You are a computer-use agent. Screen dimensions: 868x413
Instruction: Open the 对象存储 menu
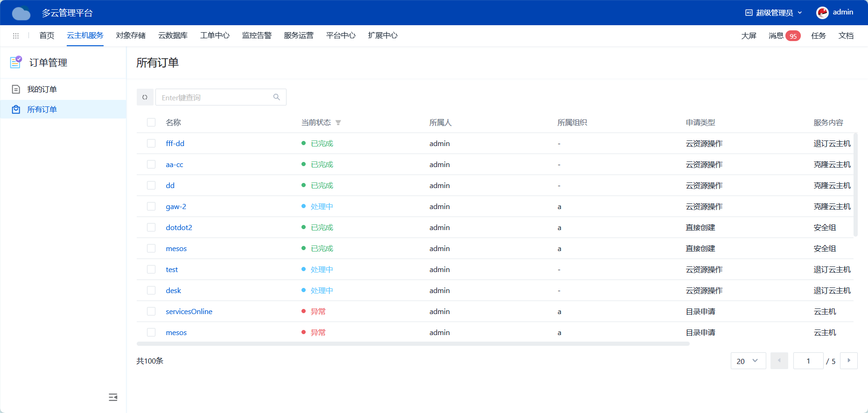(x=131, y=35)
